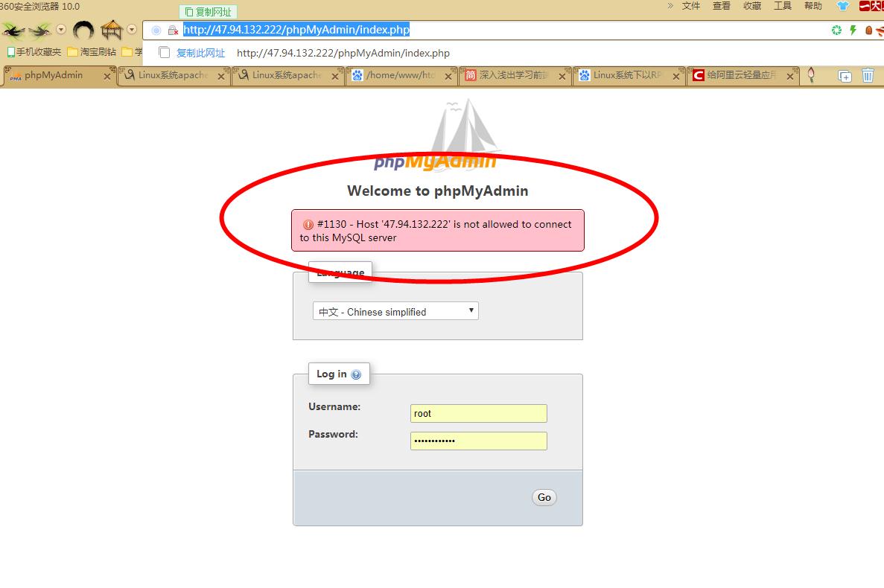Click the blue circle icon in address bar
The width and height of the screenshot is (884, 588).
pyautogui.click(x=156, y=30)
